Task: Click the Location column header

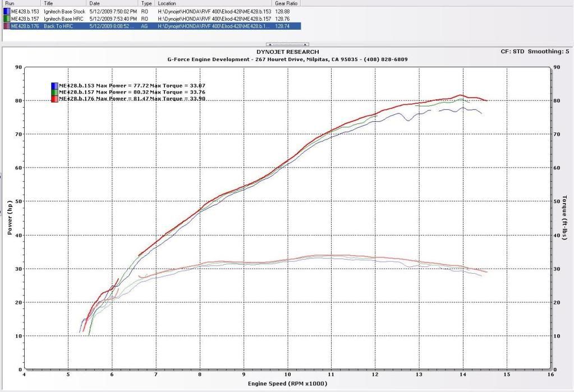Action: click(214, 3)
